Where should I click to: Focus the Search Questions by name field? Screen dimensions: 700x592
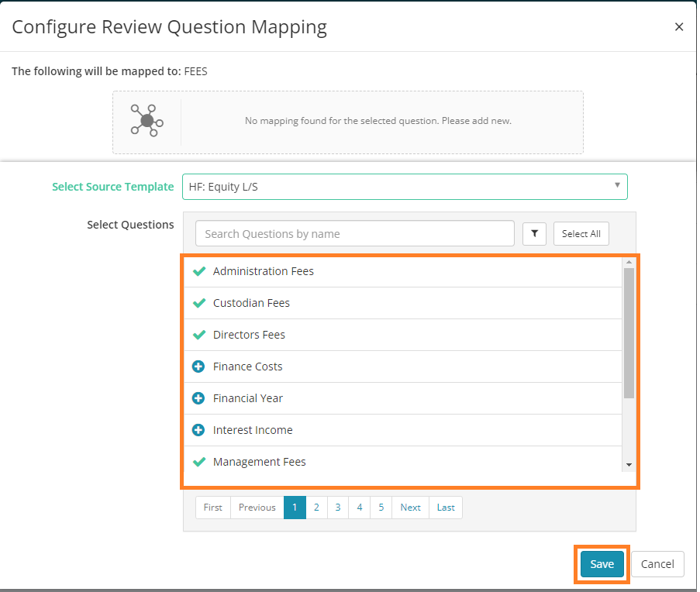pos(355,233)
